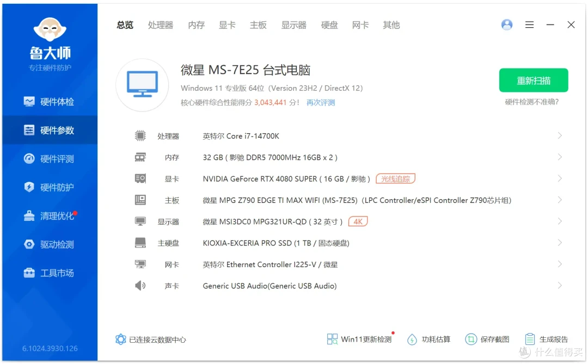Click the 再次评测 link
The width and height of the screenshot is (588, 364).
point(321,102)
